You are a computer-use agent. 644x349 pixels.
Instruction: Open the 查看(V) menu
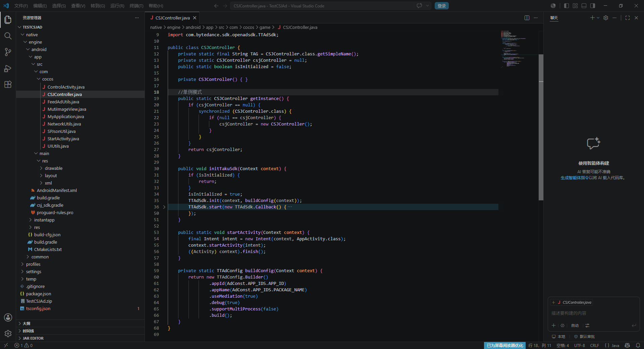tap(78, 6)
